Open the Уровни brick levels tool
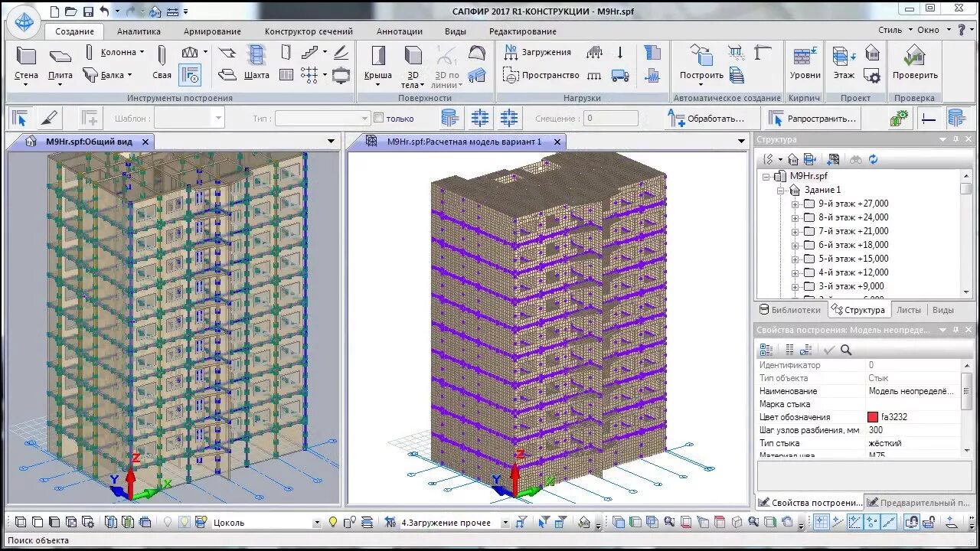 [x=805, y=64]
